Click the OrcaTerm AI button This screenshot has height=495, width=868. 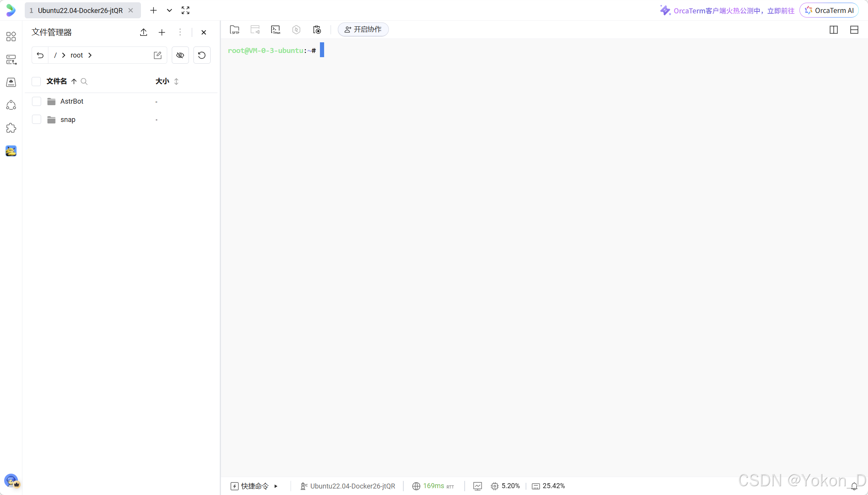(x=829, y=10)
